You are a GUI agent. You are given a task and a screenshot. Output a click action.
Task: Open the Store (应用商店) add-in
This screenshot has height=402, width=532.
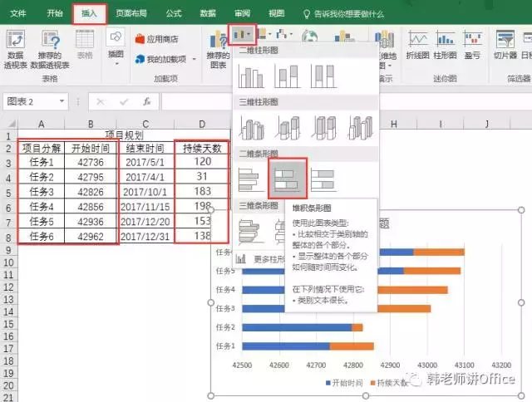pyautogui.click(x=157, y=39)
